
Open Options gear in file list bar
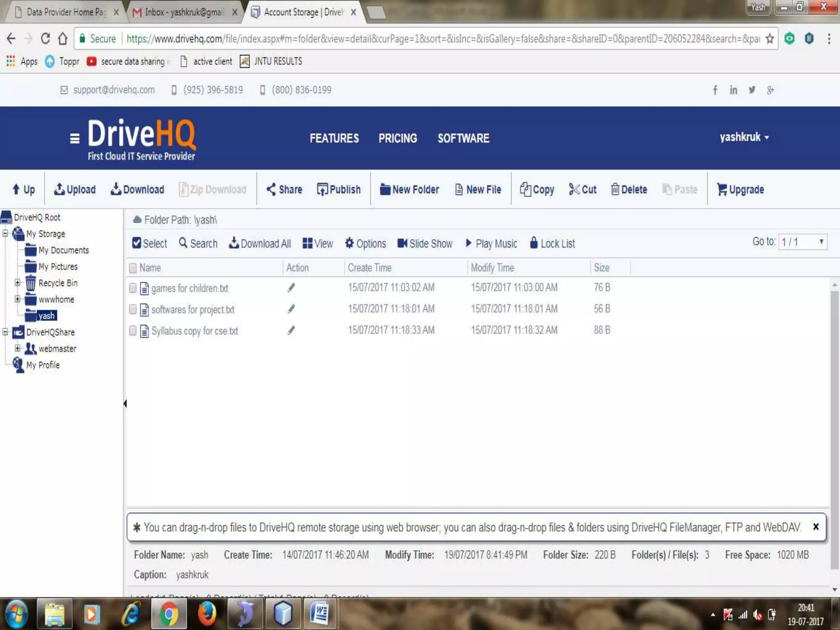(x=349, y=243)
